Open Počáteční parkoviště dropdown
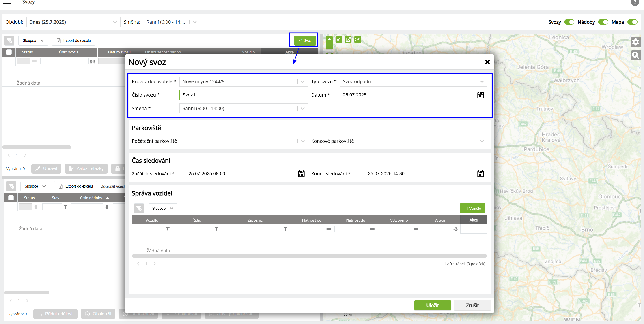The height and width of the screenshot is (324, 644). pos(302,141)
